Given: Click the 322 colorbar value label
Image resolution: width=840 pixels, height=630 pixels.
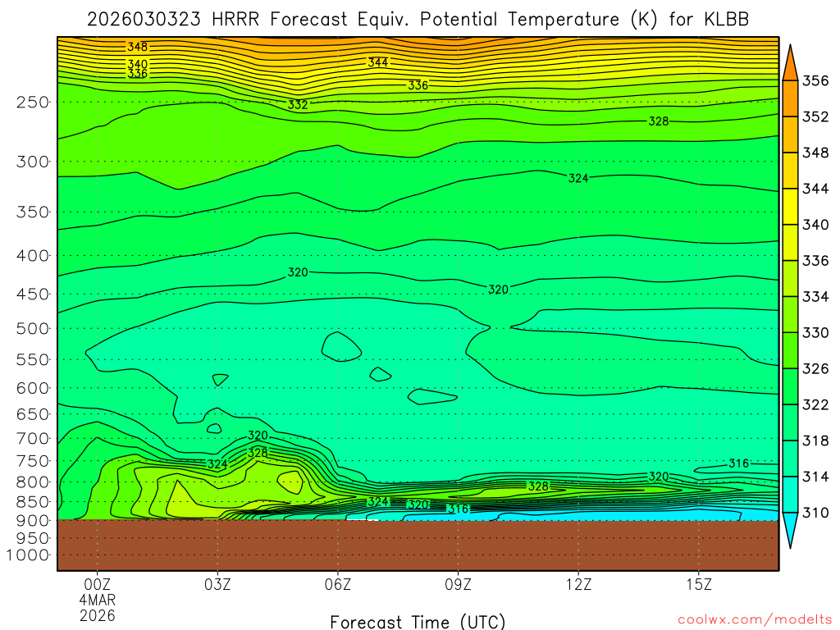Looking at the screenshot, I should click(815, 405).
